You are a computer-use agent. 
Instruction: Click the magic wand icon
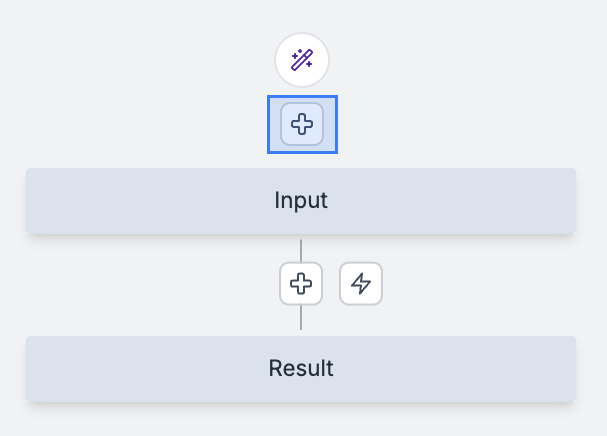click(x=302, y=60)
